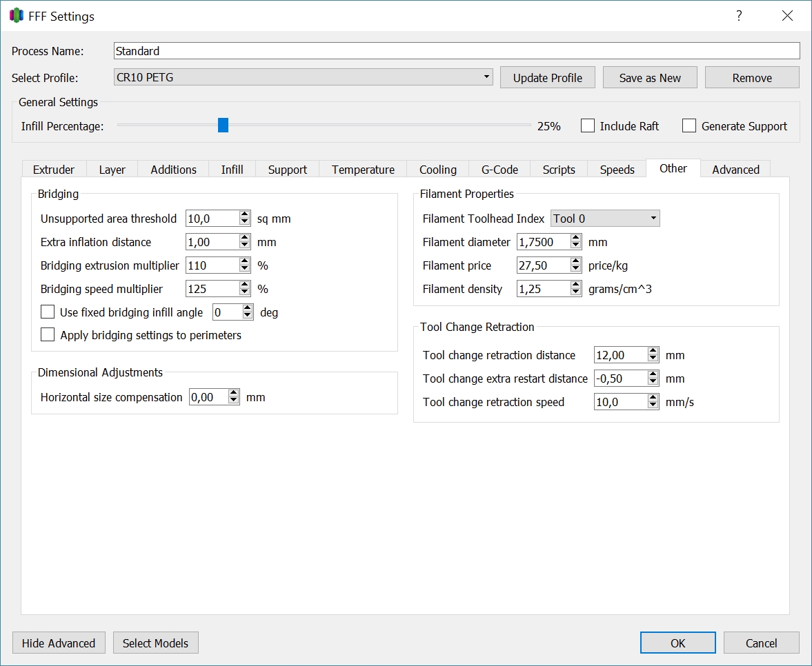This screenshot has height=666, width=812.
Task: Click the Filament diameter value field
Action: click(x=543, y=242)
